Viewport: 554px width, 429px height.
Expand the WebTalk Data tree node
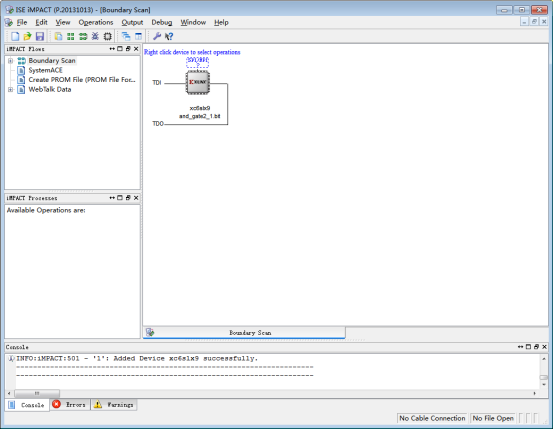tap(11, 89)
